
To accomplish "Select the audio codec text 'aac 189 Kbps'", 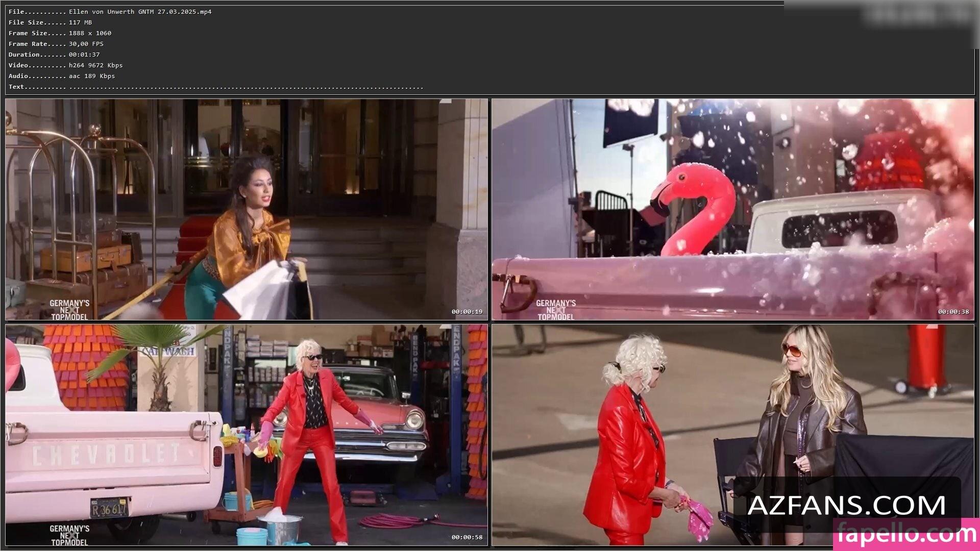I will 92,76.
